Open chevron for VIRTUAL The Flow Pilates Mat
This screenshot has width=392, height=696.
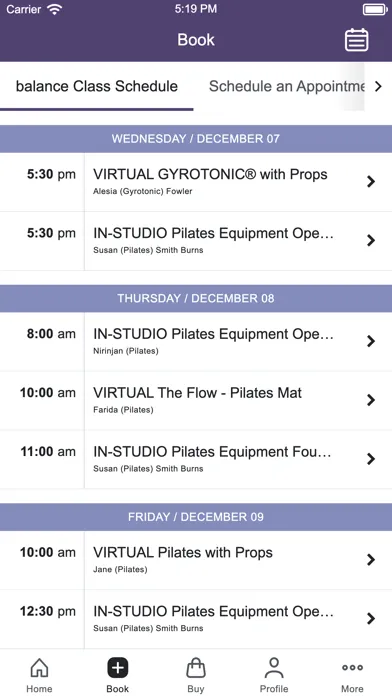[371, 400]
